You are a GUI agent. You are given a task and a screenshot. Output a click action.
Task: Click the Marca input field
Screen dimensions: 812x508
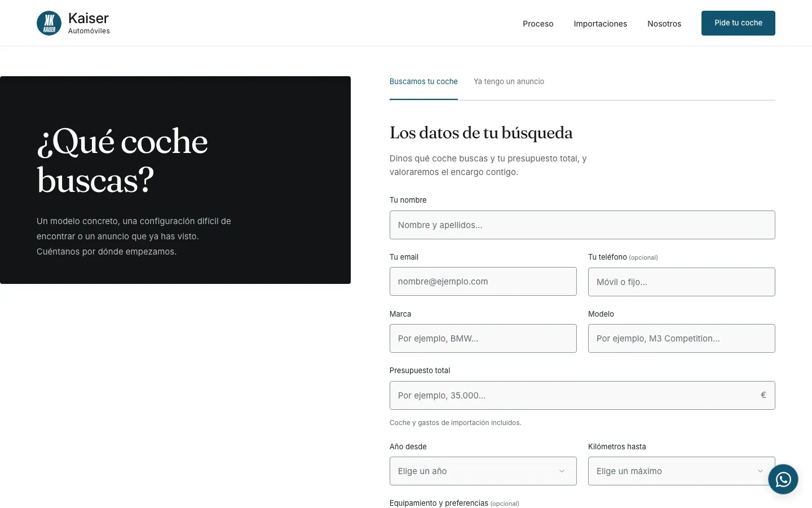pyautogui.click(x=483, y=339)
